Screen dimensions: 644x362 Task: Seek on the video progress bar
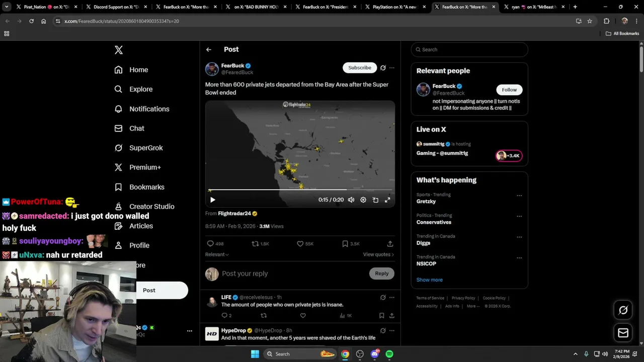point(300,190)
